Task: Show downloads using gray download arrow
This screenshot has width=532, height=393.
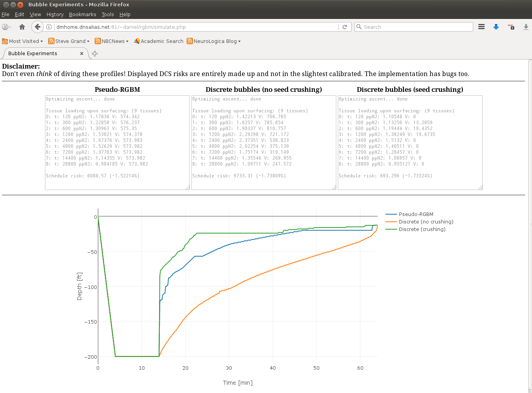Action: click(526, 27)
